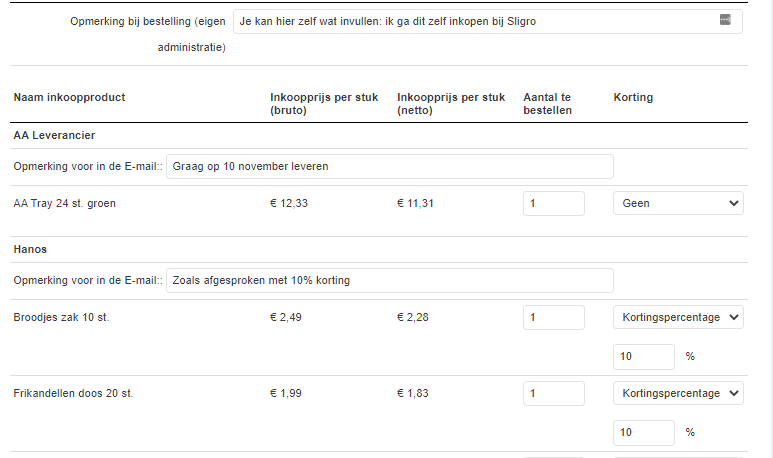Click the Inkoopprijs per stuk (netto) header

451,104
